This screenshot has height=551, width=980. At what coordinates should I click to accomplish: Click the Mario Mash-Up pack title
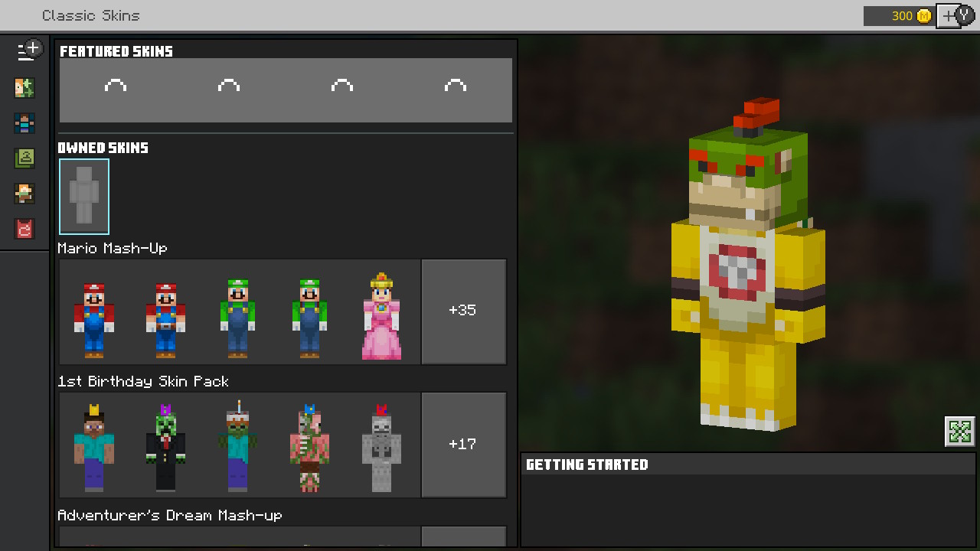tap(113, 248)
